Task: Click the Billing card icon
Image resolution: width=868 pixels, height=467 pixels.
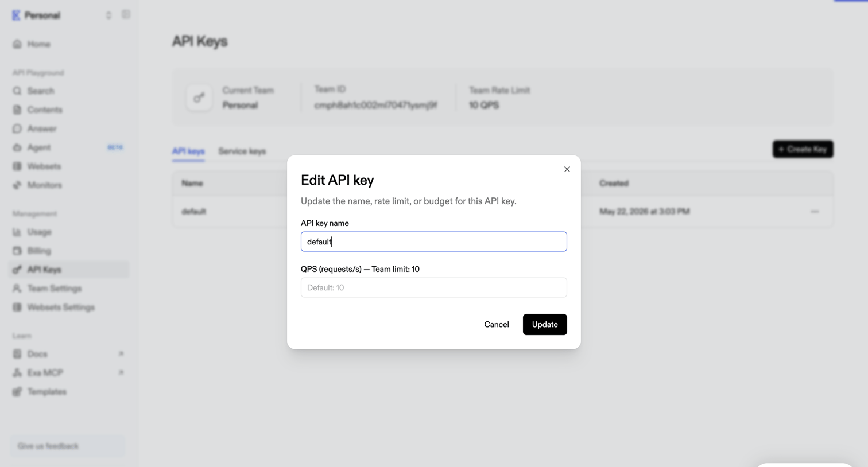Action: point(17,251)
